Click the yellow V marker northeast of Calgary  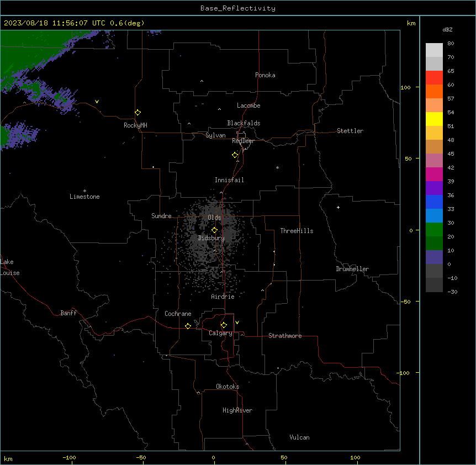point(237,323)
